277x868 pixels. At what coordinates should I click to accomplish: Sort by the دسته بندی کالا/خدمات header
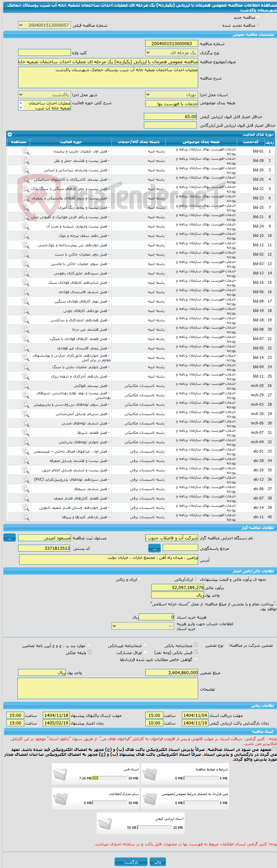pos(139,142)
